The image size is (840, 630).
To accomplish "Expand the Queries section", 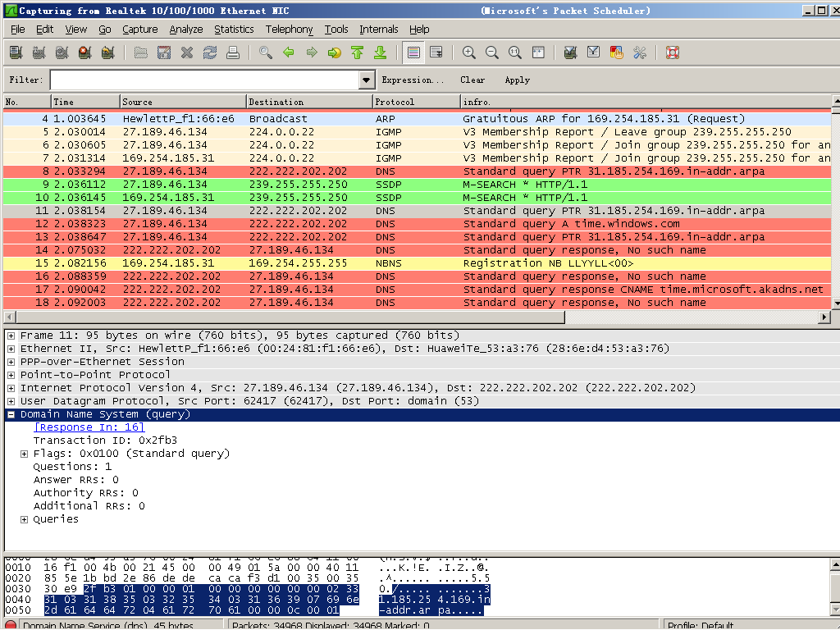I will tap(24, 519).
